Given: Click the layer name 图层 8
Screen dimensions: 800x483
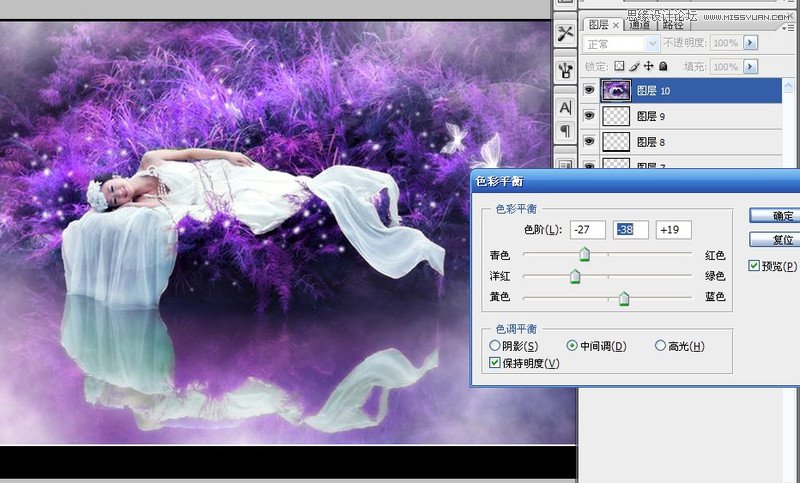Looking at the screenshot, I should point(651,142).
